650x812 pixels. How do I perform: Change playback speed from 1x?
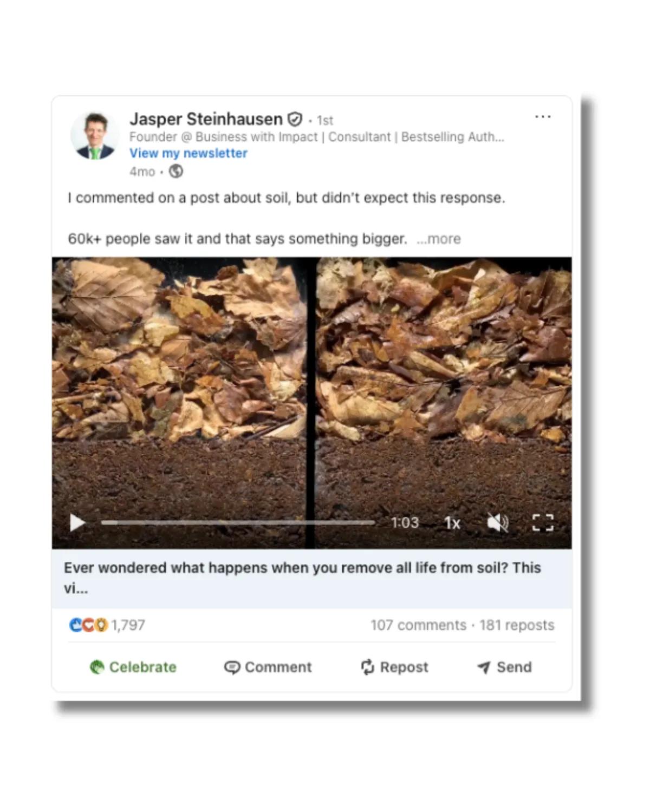click(x=452, y=523)
